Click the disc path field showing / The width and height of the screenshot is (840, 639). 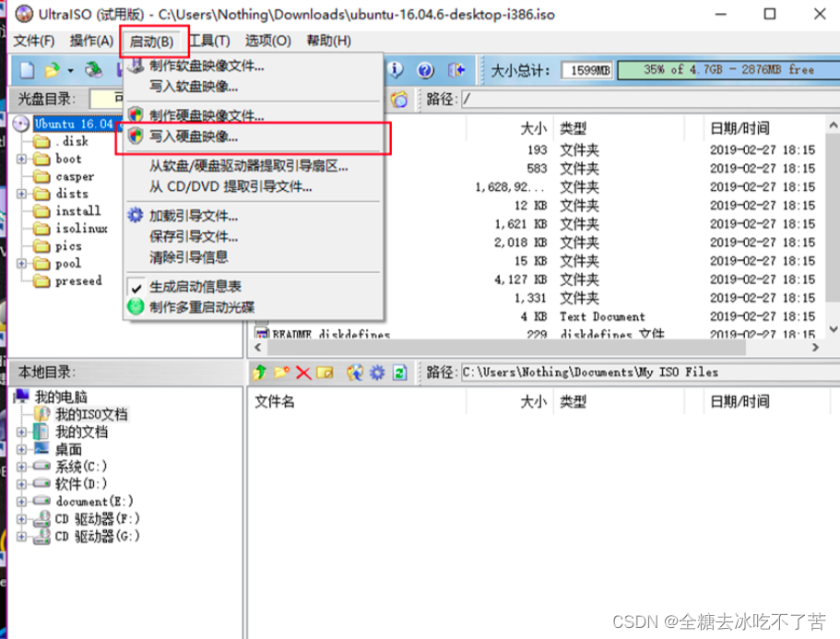coord(650,99)
